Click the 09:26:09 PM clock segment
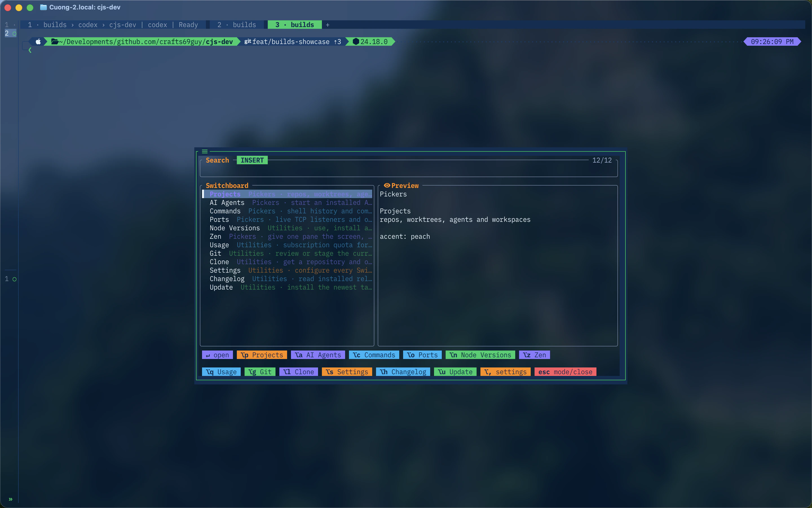 coord(773,42)
